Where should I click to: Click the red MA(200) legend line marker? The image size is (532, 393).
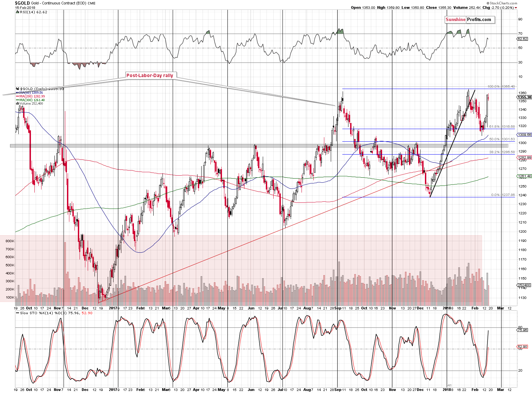tap(17, 96)
